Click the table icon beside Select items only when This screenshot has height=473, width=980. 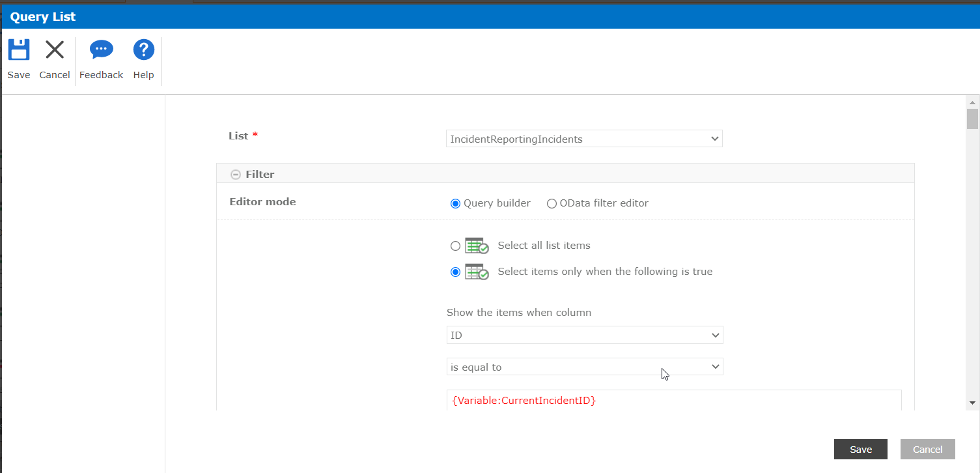coord(477,272)
